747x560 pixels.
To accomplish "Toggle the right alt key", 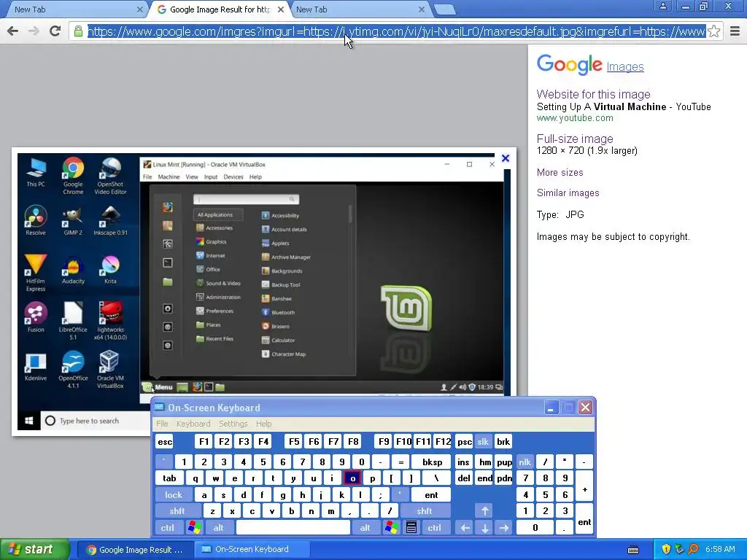I will click(365, 528).
